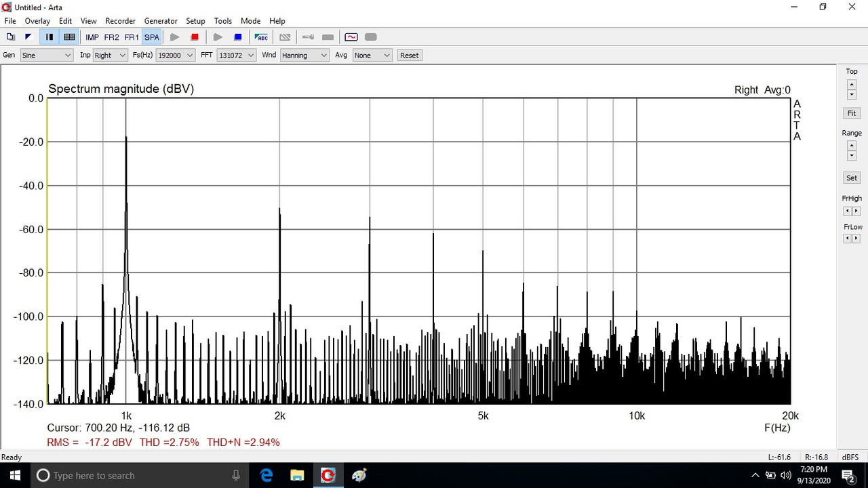Increase Range with the up arrow
The height and width of the screenshot is (488, 868).
[852, 146]
